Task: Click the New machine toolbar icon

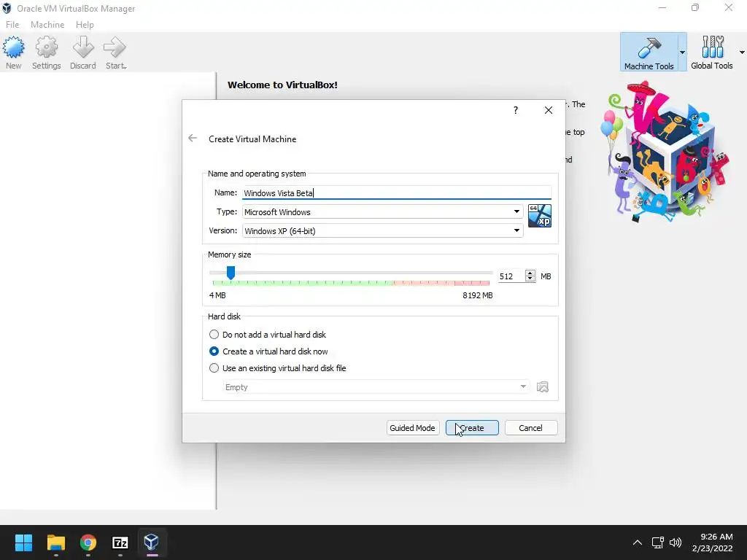Action: [x=13, y=52]
